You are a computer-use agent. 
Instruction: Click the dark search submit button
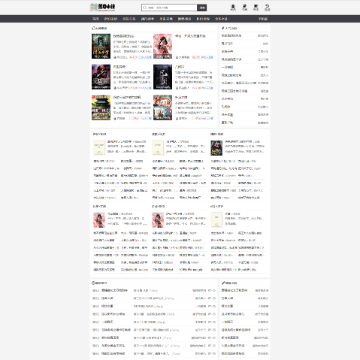pos(202,7)
